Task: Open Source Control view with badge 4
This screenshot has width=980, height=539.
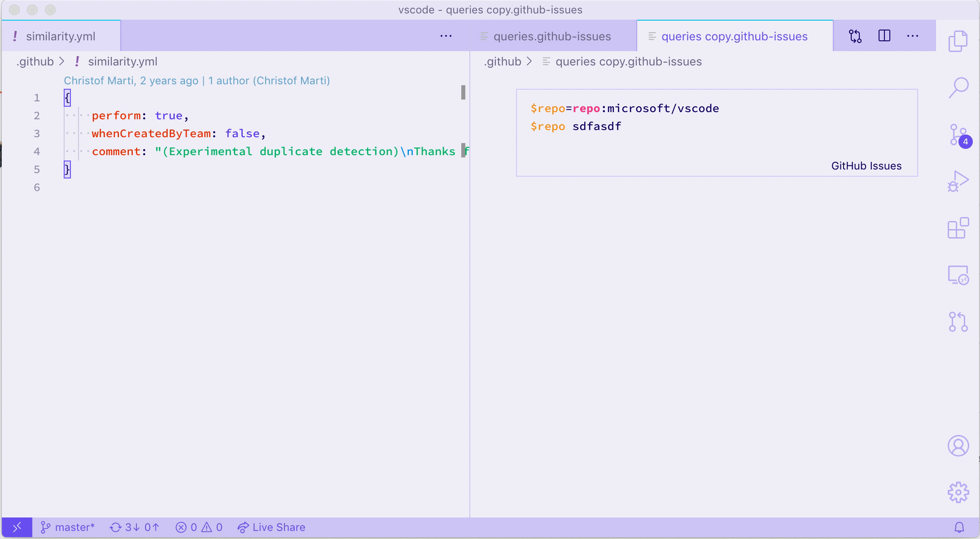Action: (958, 135)
